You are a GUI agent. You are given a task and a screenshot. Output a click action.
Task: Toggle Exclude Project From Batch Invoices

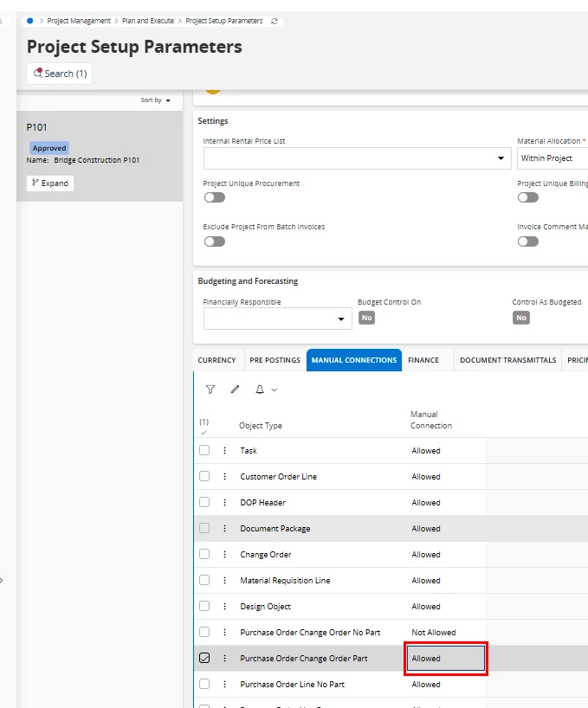(214, 241)
